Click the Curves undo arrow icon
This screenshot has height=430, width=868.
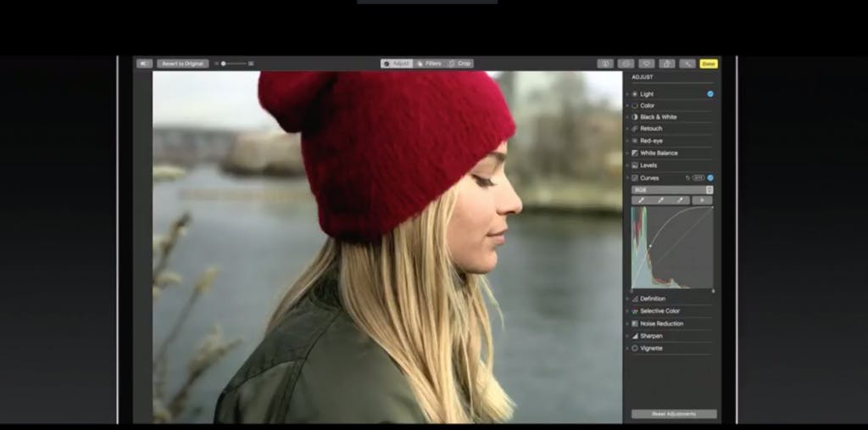[687, 178]
